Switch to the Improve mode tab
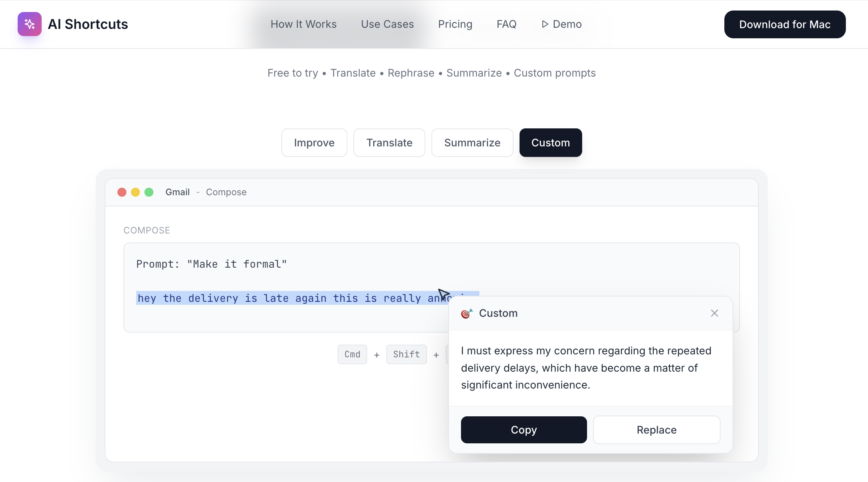Viewport: 868px width, 482px height. click(x=314, y=143)
